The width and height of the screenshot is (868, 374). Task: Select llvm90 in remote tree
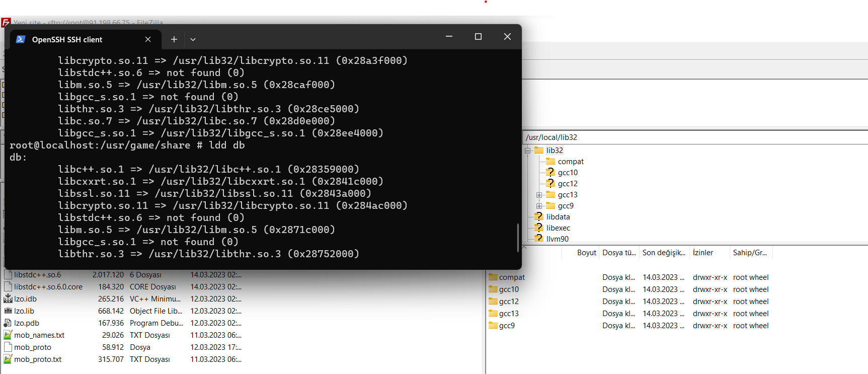click(x=558, y=239)
